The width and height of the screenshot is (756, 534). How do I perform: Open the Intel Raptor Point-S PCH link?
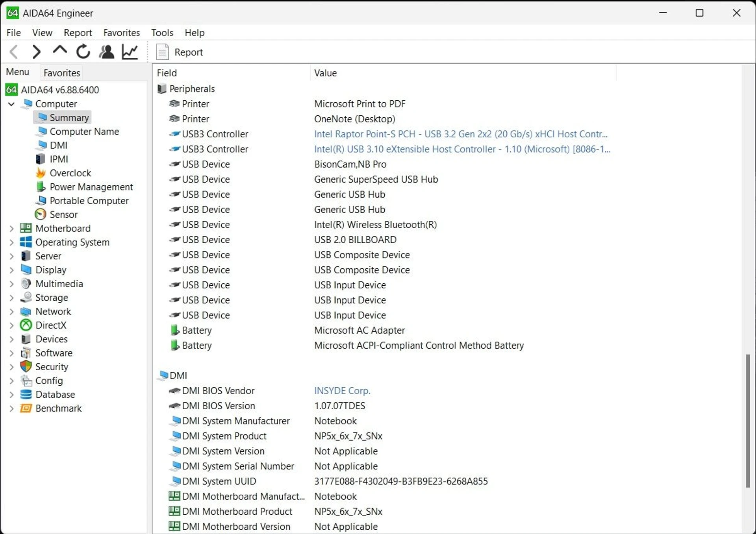pyautogui.click(x=461, y=134)
